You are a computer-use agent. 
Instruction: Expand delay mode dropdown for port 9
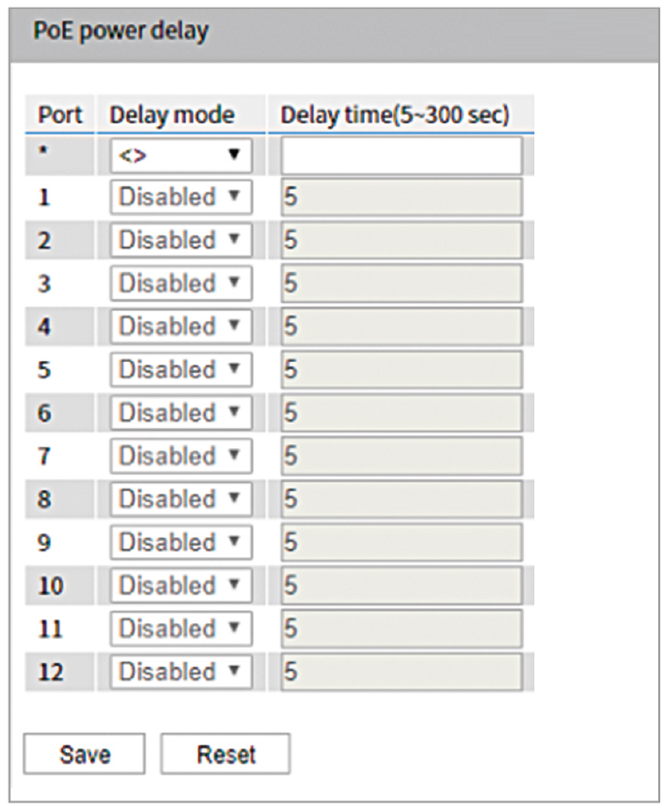point(180,542)
